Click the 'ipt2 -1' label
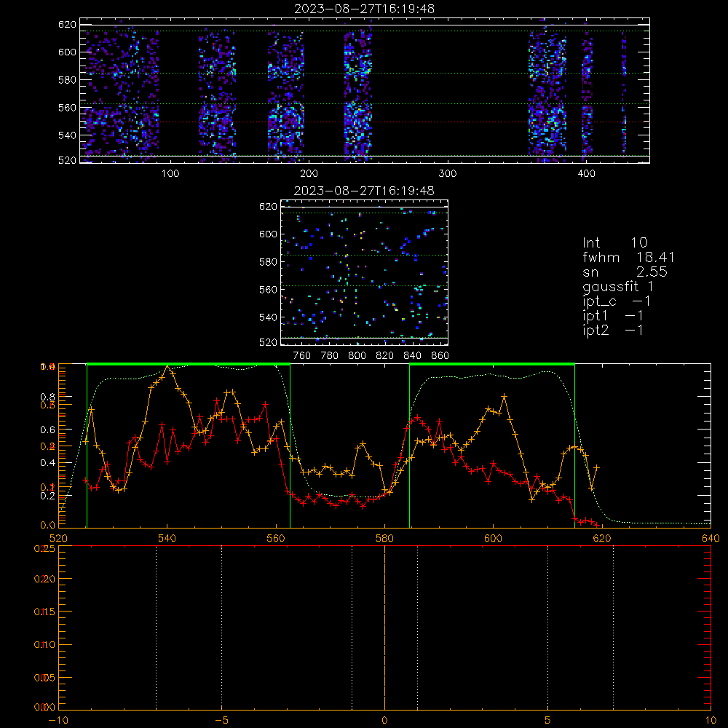 click(x=612, y=330)
